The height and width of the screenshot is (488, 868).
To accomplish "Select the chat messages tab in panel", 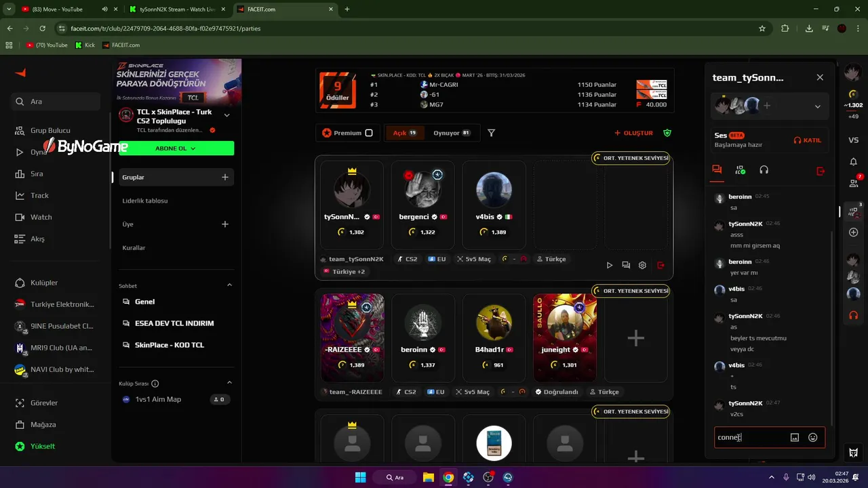I will (x=717, y=170).
